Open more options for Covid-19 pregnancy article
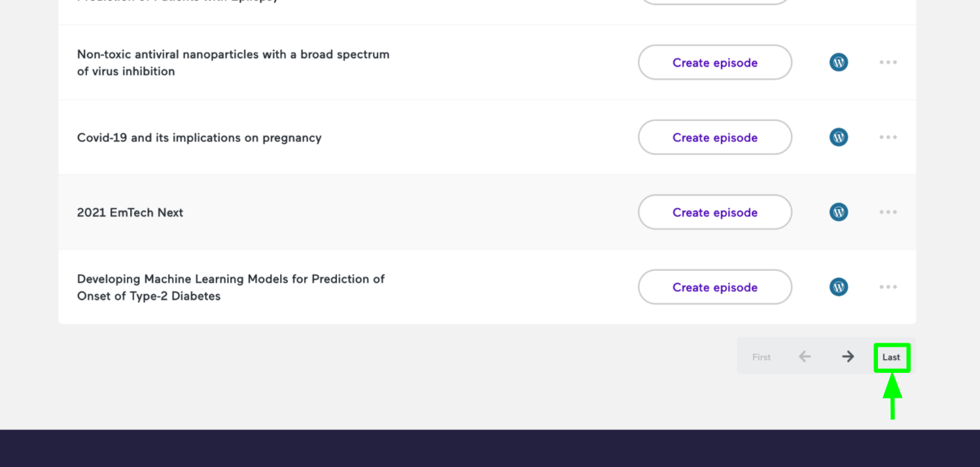This screenshot has width=980, height=467. pos(888,137)
